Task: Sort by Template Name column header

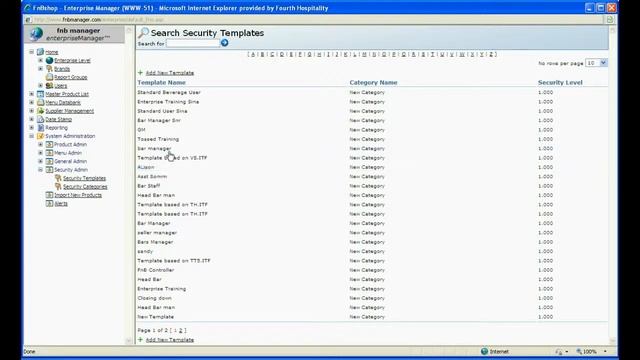Action: click(x=161, y=82)
